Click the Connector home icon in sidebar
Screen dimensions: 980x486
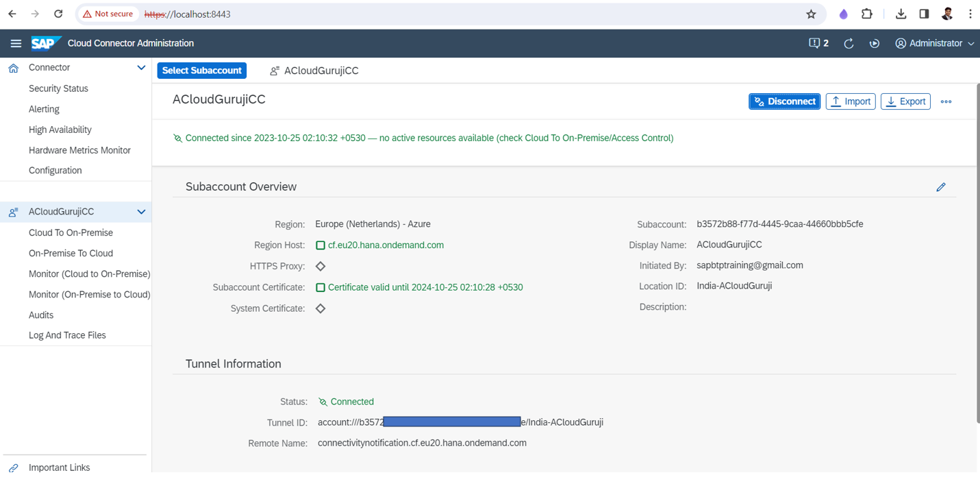[x=14, y=68]
